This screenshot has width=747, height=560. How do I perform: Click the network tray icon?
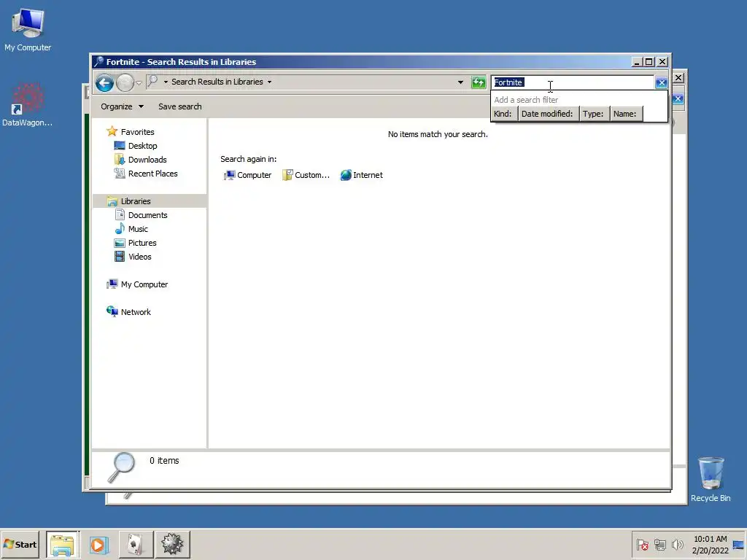tap(659, 545)
